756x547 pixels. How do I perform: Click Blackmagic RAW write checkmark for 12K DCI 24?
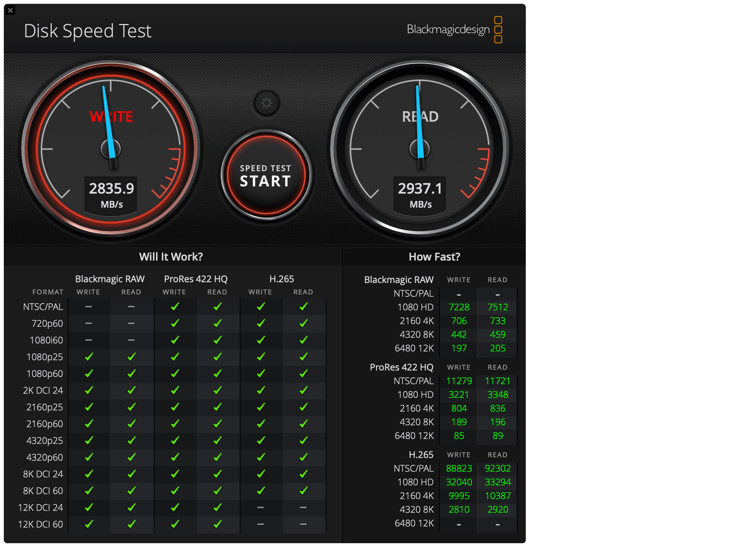point(89,507)
